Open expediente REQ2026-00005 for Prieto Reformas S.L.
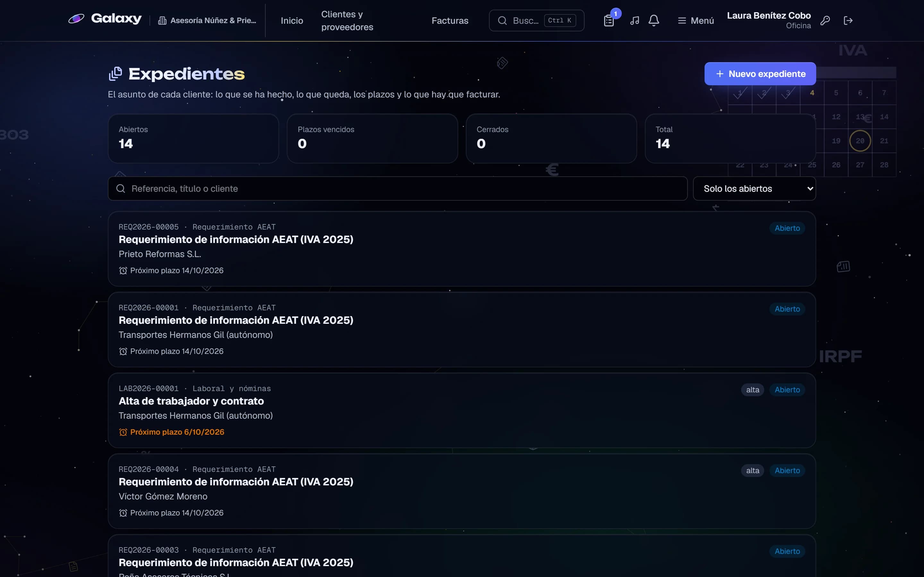This screenshot has height=577, width=924. (462, 249)
